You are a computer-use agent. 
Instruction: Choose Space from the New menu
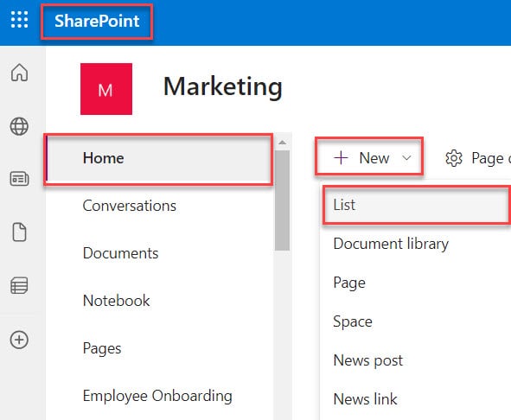(x=353, y=322)
